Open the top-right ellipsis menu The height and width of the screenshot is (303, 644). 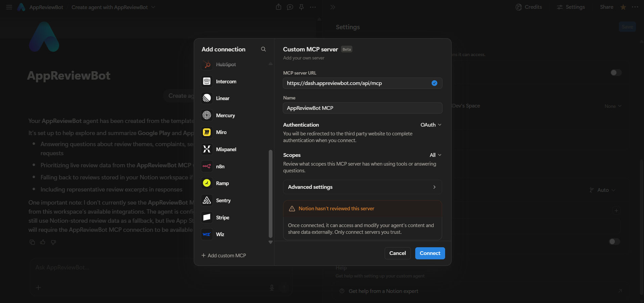pyautogui.click(x=635, y=7)
